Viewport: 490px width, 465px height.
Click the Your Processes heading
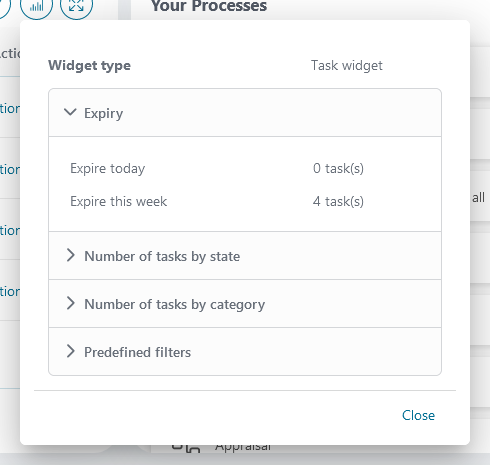209,6
